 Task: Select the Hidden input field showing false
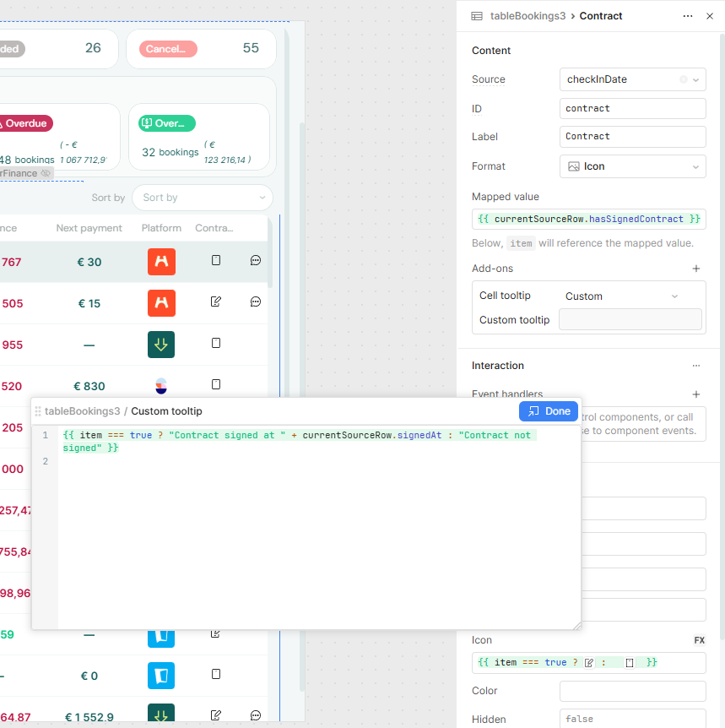click(x=632, y=719)
